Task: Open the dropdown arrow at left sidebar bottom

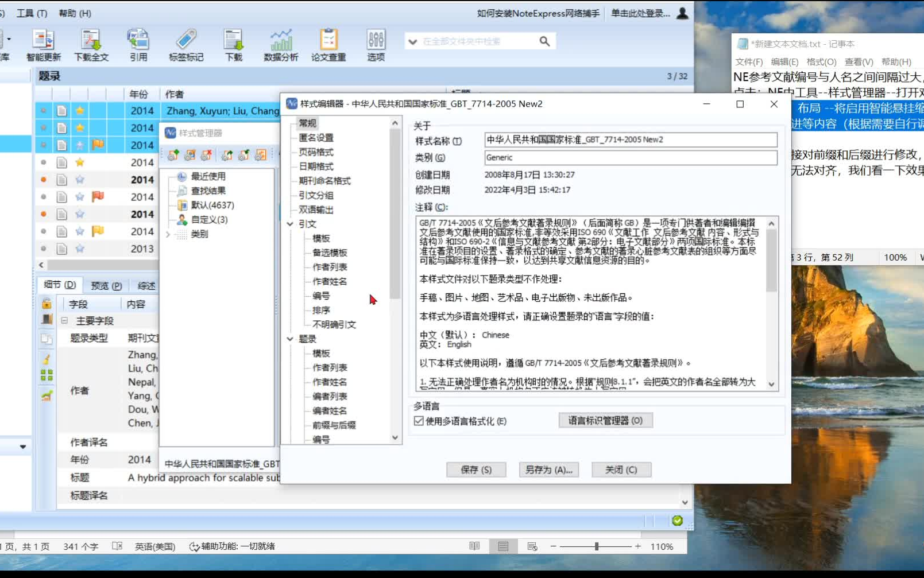Action: (22, 447)
